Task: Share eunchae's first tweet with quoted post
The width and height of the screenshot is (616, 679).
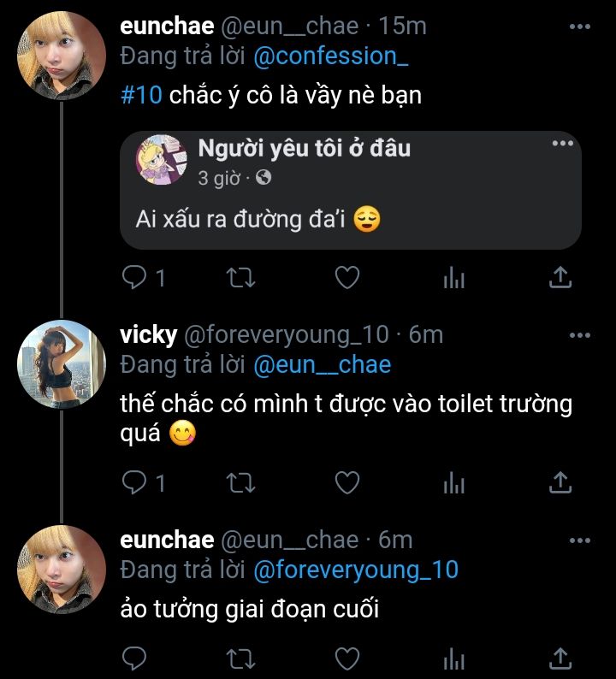Action: (559, 277)
